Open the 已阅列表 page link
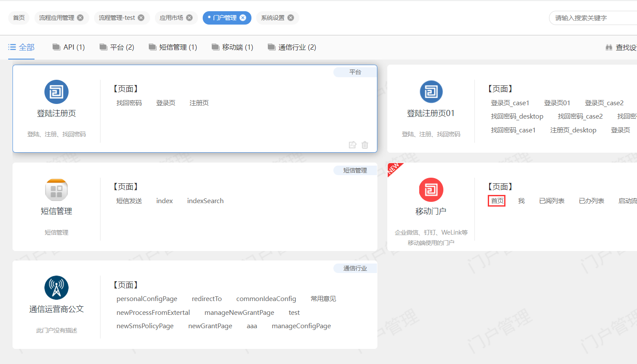Viewport: 637px width, 364px height. coord(552,201)
